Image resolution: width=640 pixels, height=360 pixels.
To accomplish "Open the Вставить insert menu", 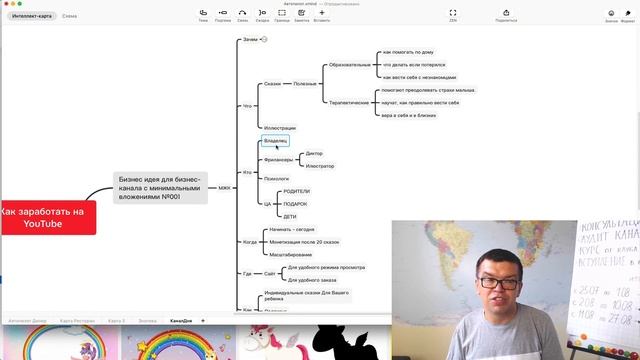I will pos(322,16).
